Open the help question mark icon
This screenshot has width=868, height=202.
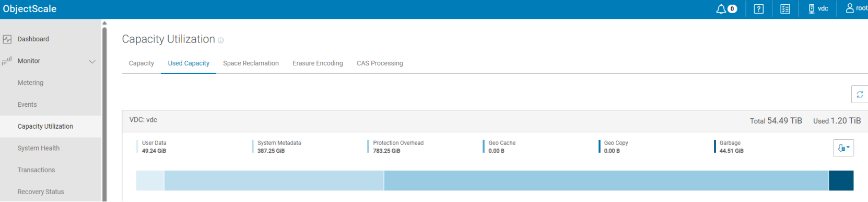(759, 9)
